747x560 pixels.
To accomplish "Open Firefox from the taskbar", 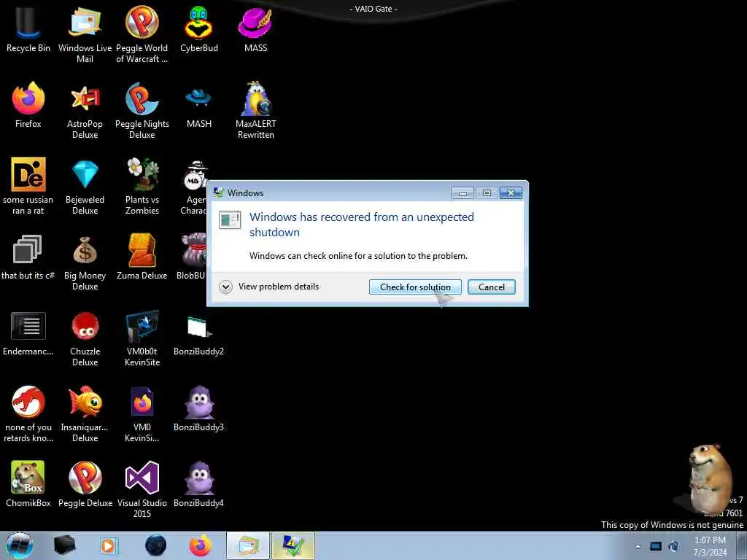I will (201, 545).
